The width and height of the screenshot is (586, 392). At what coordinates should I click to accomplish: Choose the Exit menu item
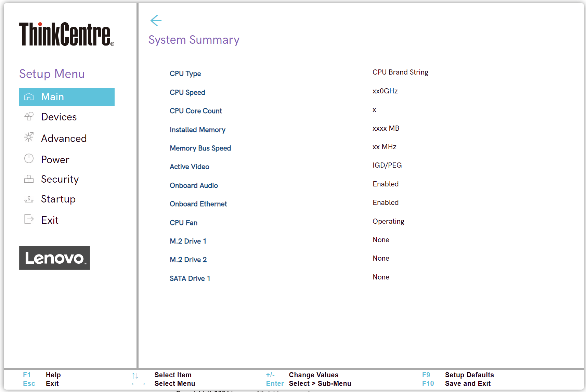[x=50, y=220]
